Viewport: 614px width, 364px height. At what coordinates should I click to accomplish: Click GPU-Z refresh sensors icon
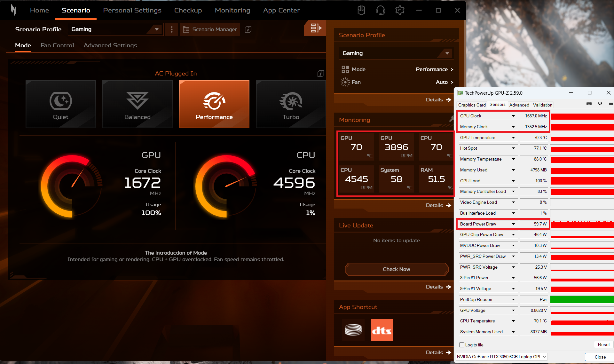pos(600,104)
